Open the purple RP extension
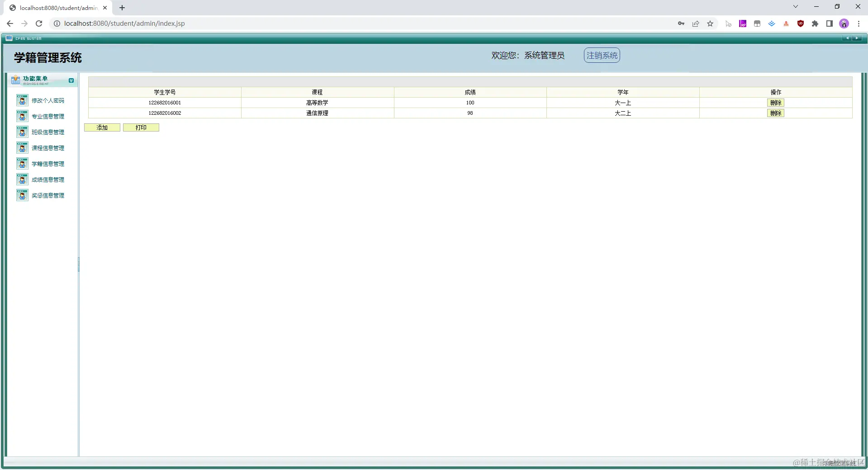This screenshot has width=868, height=470. point(743,23)
